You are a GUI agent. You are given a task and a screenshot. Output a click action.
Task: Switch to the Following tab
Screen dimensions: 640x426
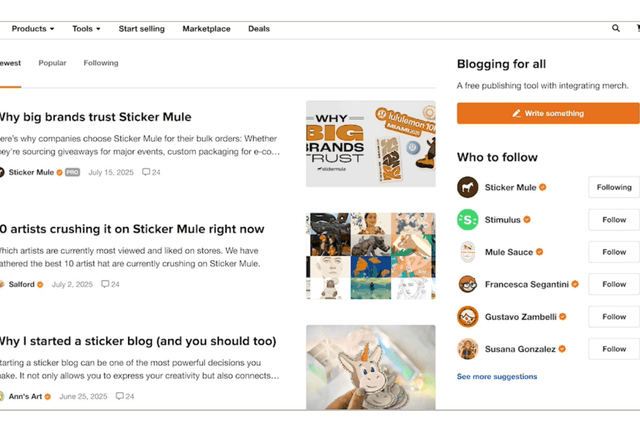pyautogui.click(x=101, y=63)
